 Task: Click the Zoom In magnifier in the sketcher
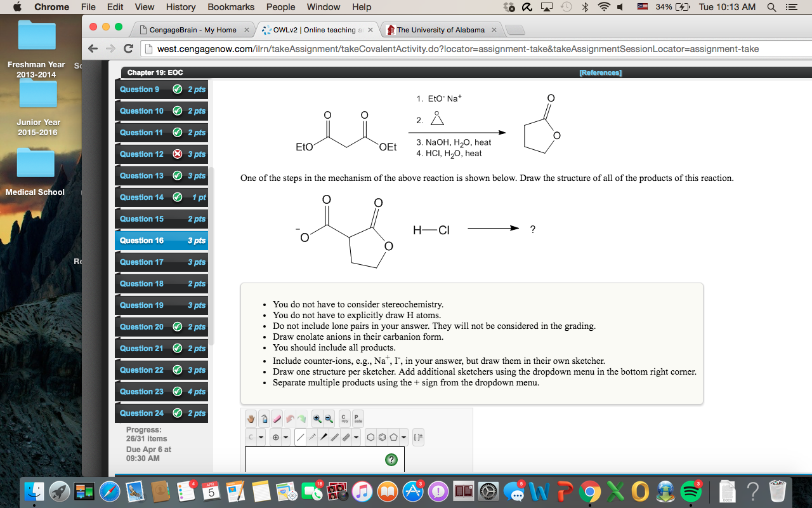click(x=317, y=418)
